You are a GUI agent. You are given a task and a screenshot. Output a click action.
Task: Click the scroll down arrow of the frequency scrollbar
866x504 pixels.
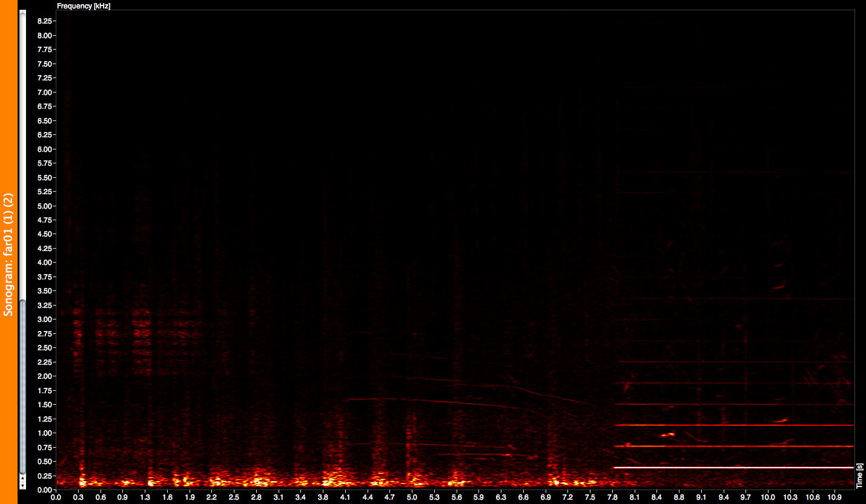pos(23,485)
